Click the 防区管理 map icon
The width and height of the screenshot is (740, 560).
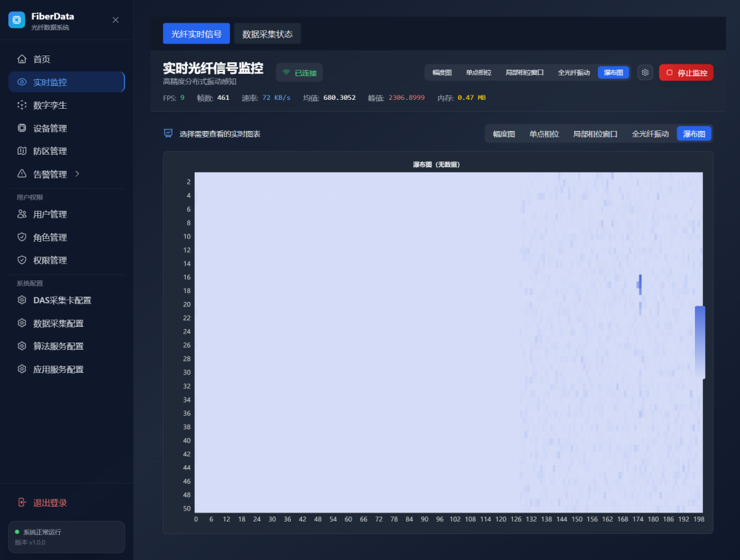tap(22, 151)
